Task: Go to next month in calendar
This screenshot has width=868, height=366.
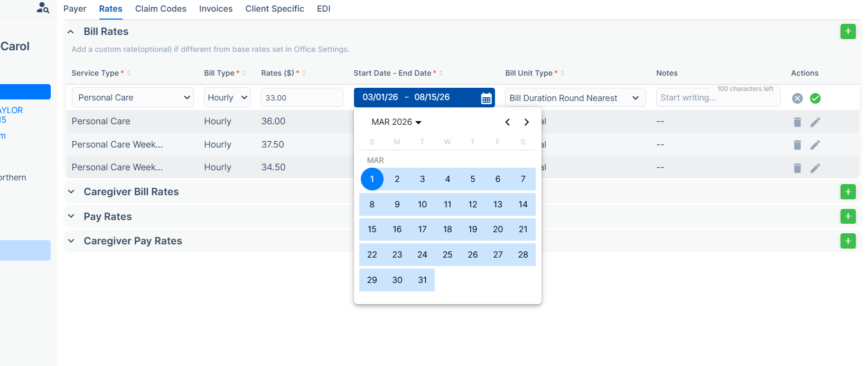Action: (x=526, y=122)
